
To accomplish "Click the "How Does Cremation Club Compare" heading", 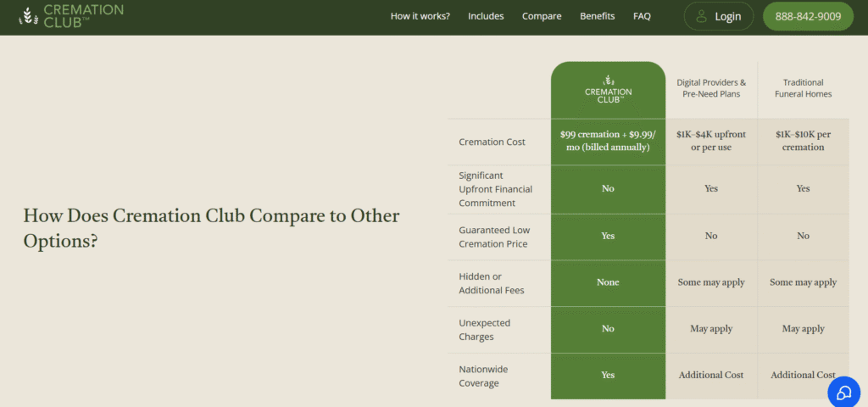I will coord(211,227).
